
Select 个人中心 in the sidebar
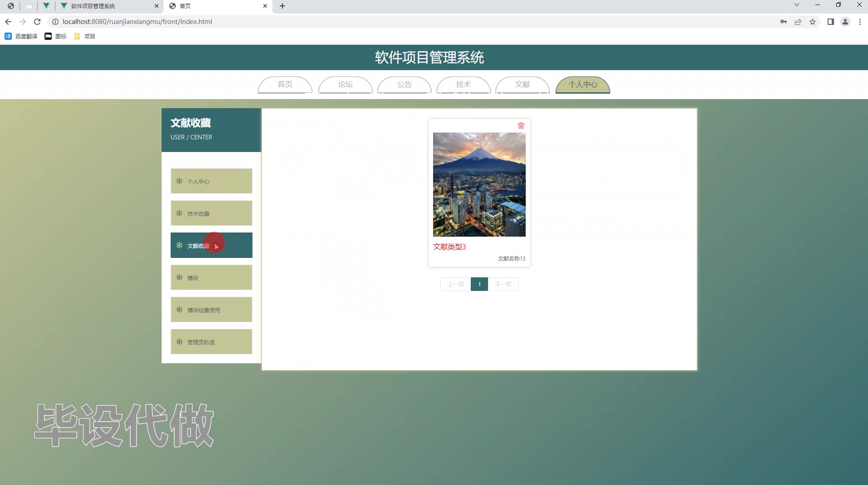click(211, 181)
